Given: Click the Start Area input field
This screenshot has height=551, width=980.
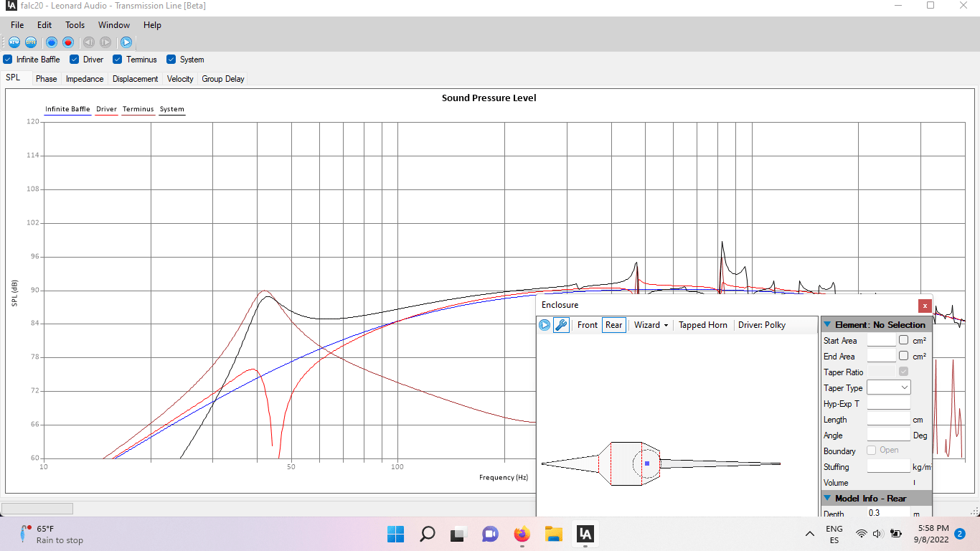Looking at the screenshot, I should [882, 340].
